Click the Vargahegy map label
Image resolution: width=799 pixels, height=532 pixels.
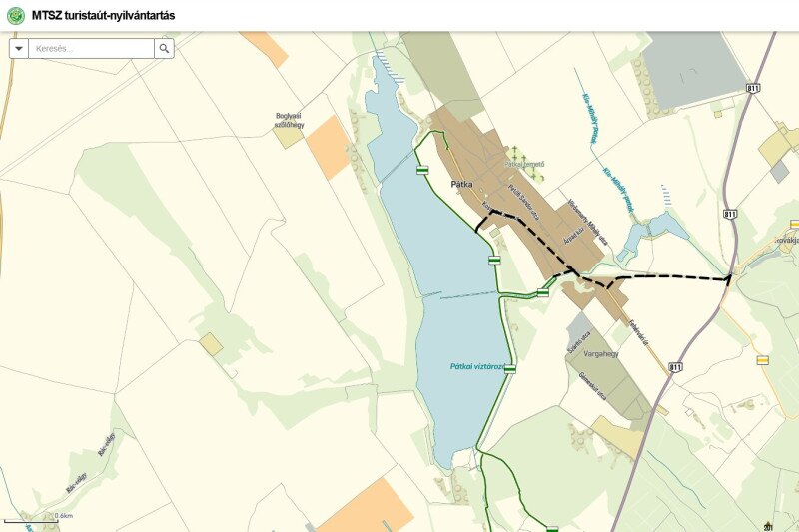click(601, 353)
